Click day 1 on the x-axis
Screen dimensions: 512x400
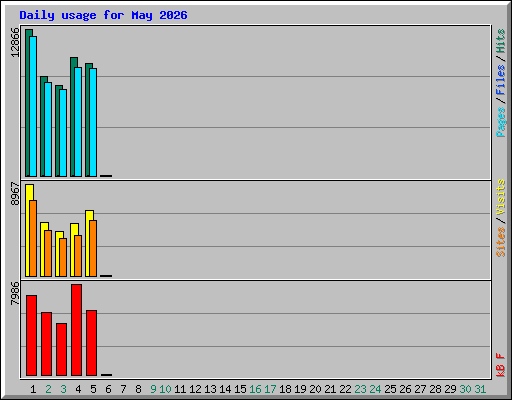(33, 389)
